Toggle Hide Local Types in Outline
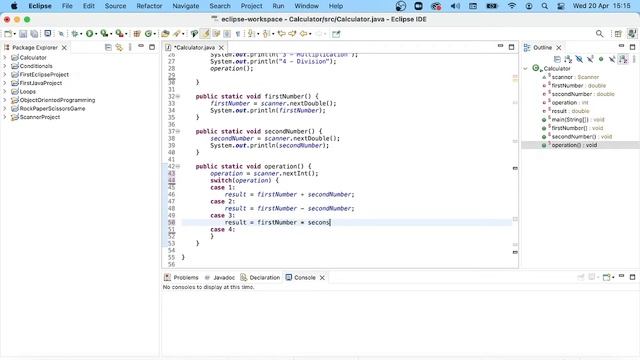The height and width of the screenshot is (360, 640). coord(612,60)
